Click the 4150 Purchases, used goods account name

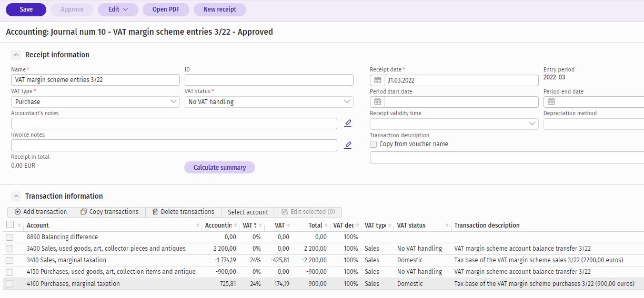tap(111, 272)
